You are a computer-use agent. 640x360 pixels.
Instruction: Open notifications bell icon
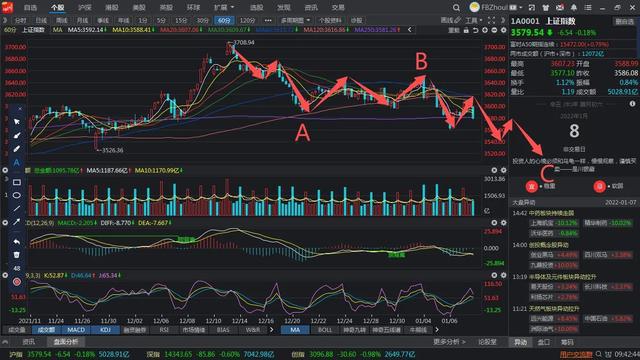pyautogui.click(x=574, y=7)
